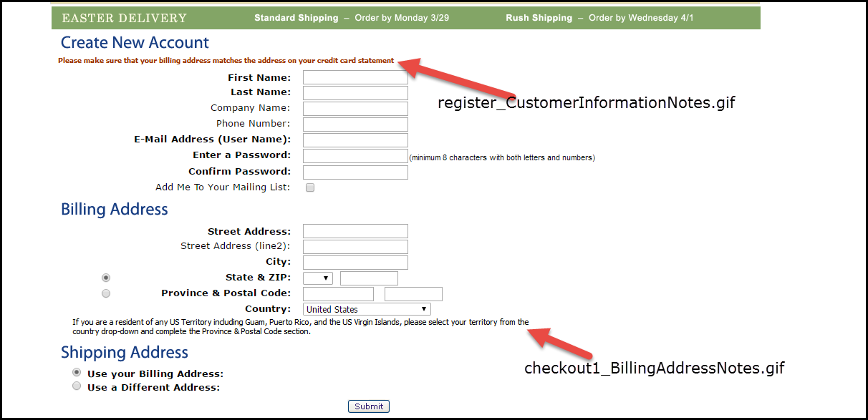
Task: Click the Shipping Address heading
Action: 125,353
